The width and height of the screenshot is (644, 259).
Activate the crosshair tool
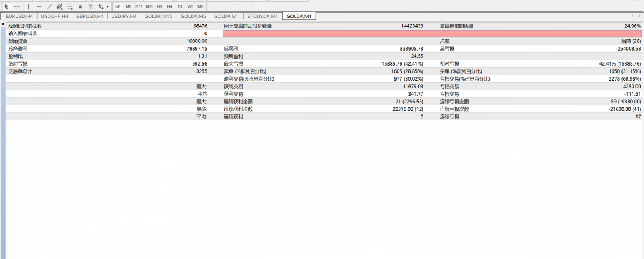(x=17, y=6)
